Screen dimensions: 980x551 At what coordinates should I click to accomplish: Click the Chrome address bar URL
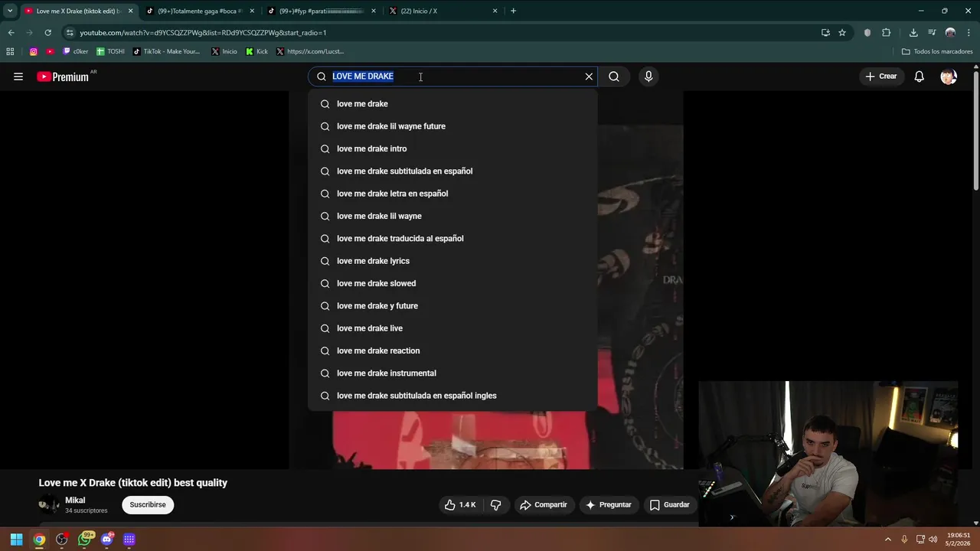pyautogui.click(x=203, y=33)
